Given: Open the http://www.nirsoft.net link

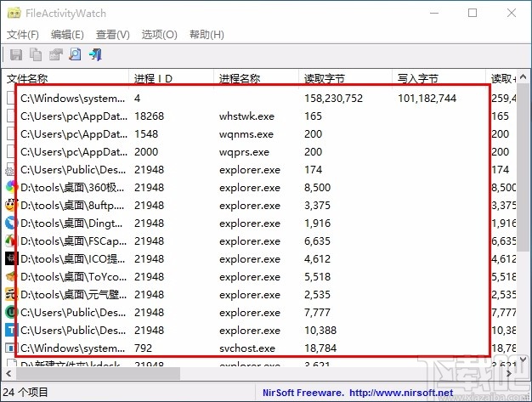Looking at the screenshot, I should point(401,393).
